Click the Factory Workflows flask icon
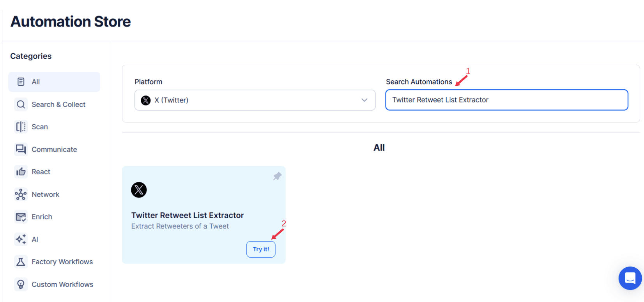644x302 pixels. pos(21,261)
